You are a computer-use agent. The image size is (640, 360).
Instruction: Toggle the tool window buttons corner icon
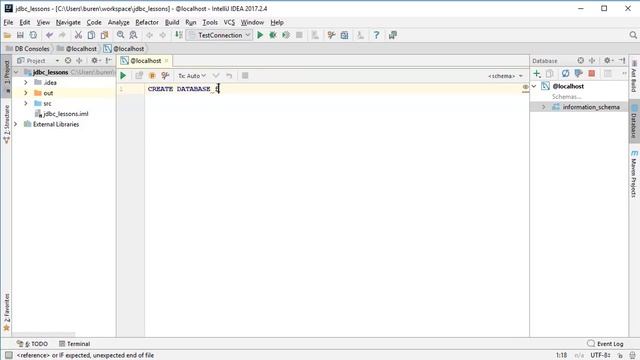[9, 355]
